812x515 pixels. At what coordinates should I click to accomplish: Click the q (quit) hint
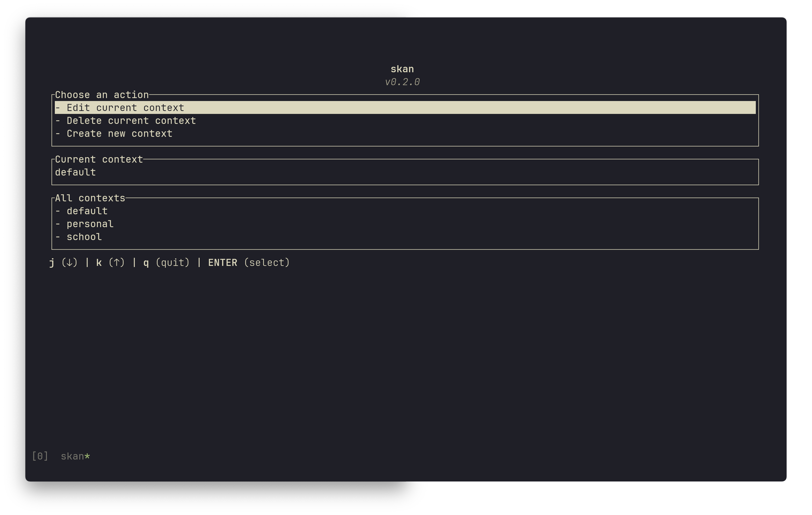(x=166, y=263)
